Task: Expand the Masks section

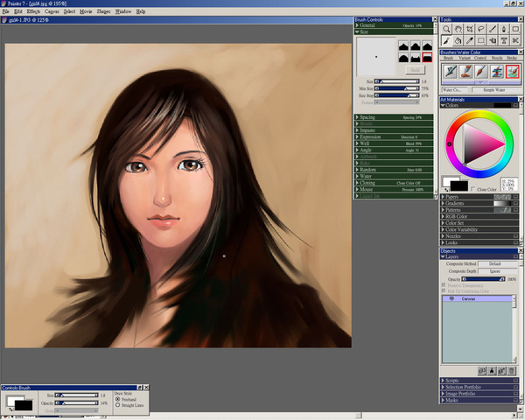Action: click(443, 400)
